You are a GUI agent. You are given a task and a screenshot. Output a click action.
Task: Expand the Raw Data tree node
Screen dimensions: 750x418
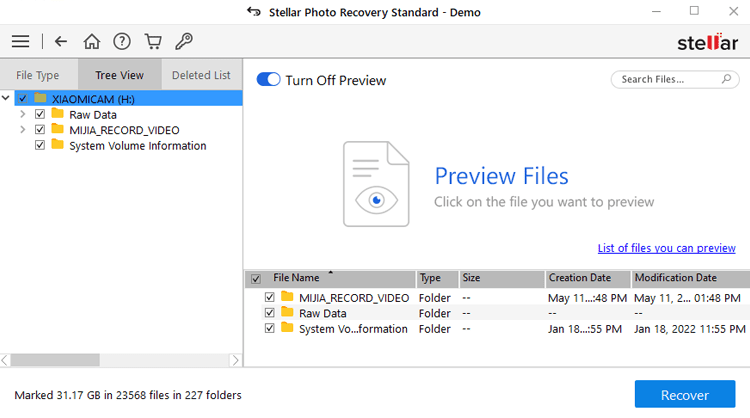pos(22,114)
